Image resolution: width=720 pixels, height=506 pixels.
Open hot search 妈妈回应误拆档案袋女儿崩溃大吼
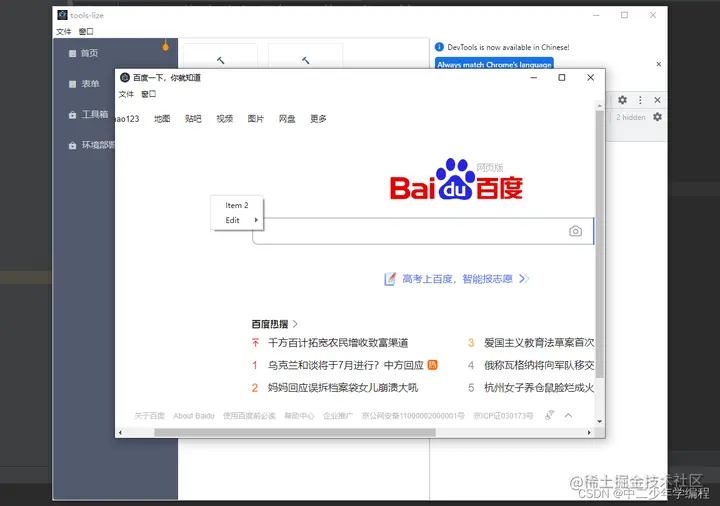(343, 388)
